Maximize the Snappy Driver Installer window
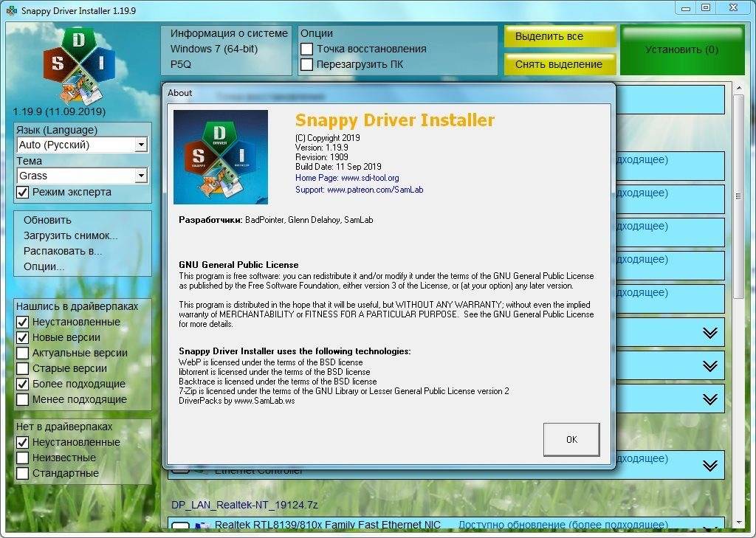This screenshot has width=756, height=538. [706, 8]
